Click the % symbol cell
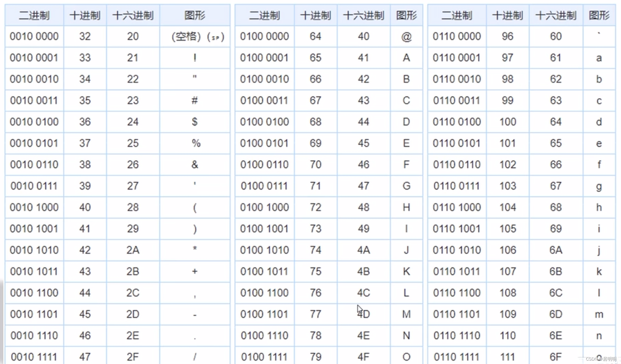This screenshot has height=364, width=621. pos(196,143)
